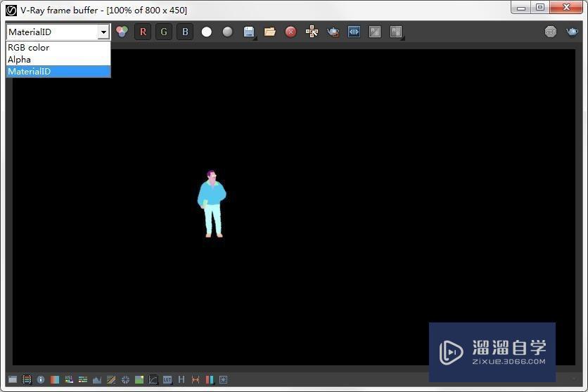Viewport: 588px width, 392px height.
Task: Maximize the V-Ray frame buffer window
Action: pos(540,8)
